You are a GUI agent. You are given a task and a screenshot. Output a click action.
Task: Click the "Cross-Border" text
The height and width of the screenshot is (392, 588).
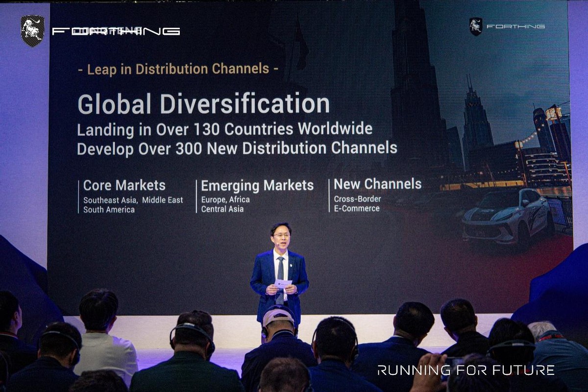[x=358, y=199]
